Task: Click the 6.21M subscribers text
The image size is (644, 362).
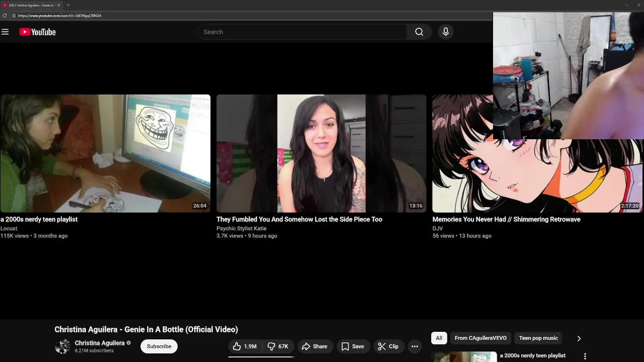Action: click(94, 350)
